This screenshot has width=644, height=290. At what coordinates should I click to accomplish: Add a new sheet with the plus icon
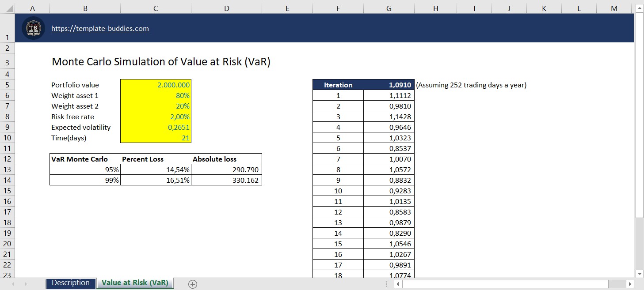(x=192, y=284)
